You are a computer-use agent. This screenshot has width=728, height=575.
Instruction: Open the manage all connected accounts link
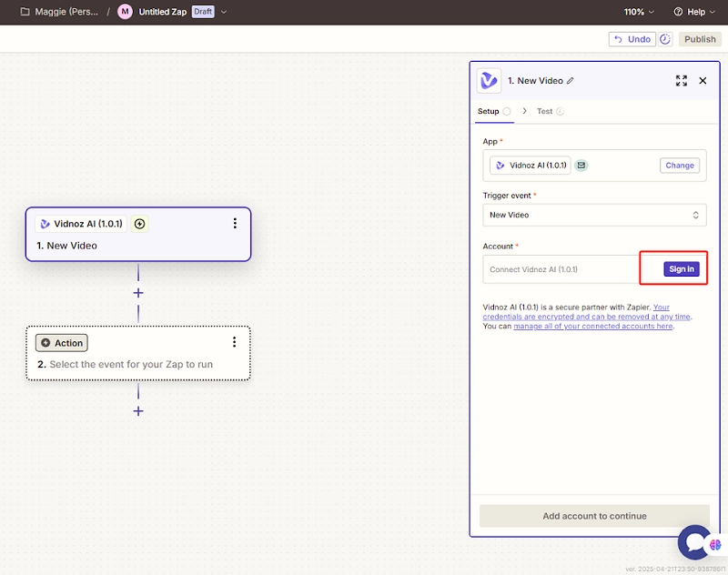pyautogui.click(x=592, y=326)
